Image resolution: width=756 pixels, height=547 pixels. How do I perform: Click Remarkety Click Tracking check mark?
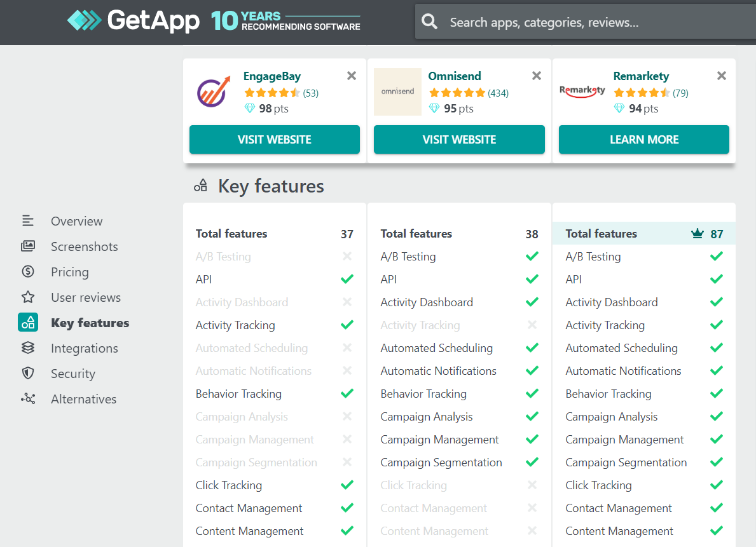click(x=717, y=485)
